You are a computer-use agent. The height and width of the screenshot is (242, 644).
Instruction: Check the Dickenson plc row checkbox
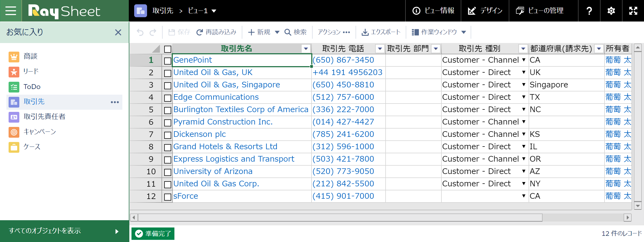point(168,135)
